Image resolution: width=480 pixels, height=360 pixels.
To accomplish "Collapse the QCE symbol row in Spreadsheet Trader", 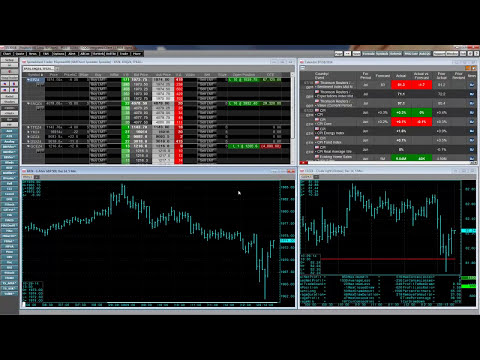I will pyautogui.click(x=28, y=146).
